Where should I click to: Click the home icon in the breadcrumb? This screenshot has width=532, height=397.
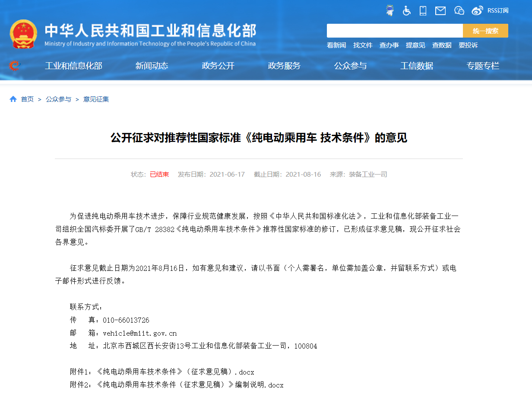[x=13, y=99]
